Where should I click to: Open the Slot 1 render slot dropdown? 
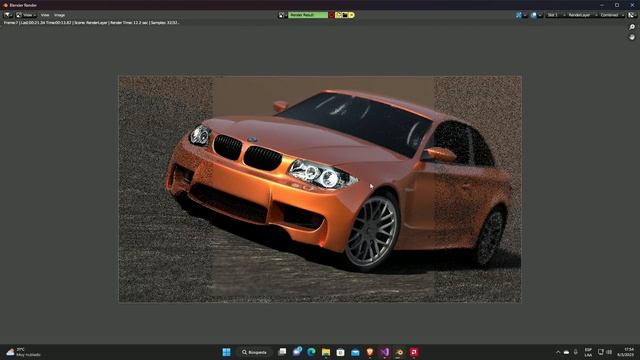(x=556, y=15)
